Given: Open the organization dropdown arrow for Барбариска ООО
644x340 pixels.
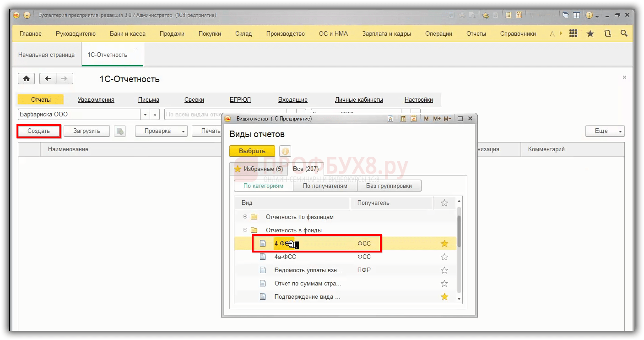Looking at the screenshot, I should [146, 115].
